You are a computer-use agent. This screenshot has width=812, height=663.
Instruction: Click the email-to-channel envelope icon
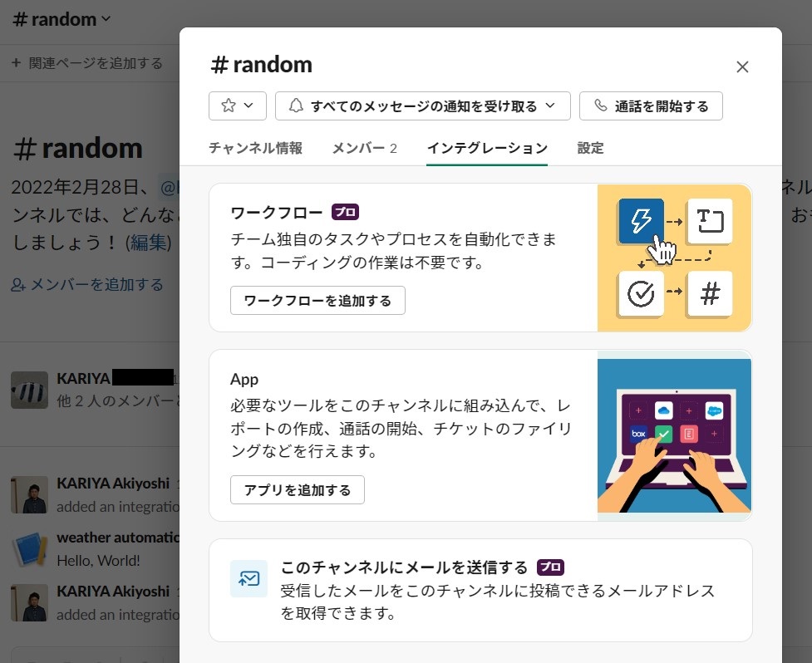(249, 578)
